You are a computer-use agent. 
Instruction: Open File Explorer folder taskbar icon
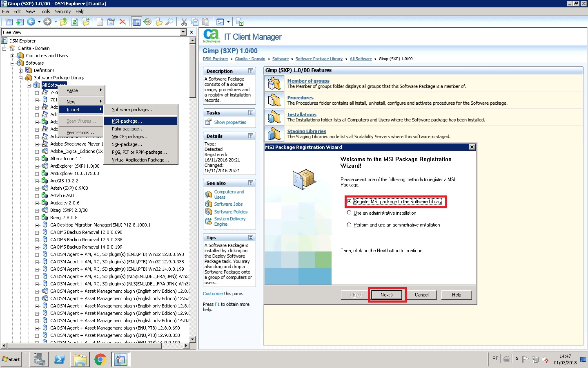[x=80, y=359]
